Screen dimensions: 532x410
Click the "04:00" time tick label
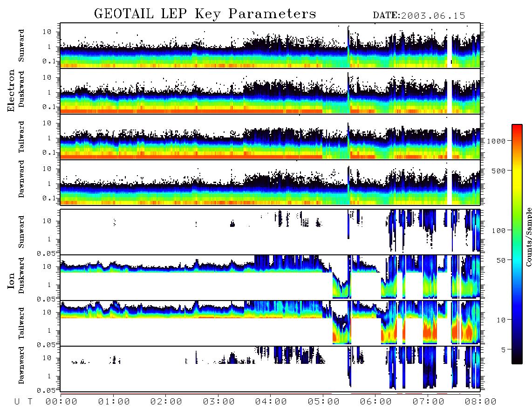coord(271,402)
